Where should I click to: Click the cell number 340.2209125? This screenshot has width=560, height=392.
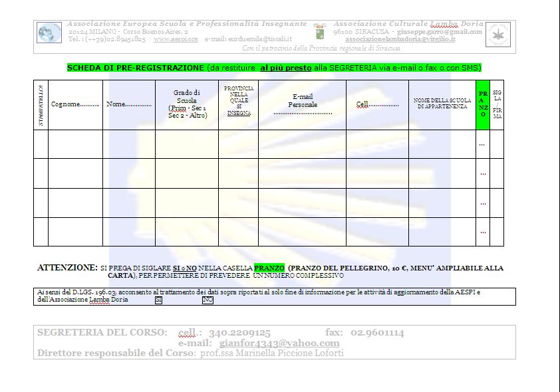click(x=239, y=333)
